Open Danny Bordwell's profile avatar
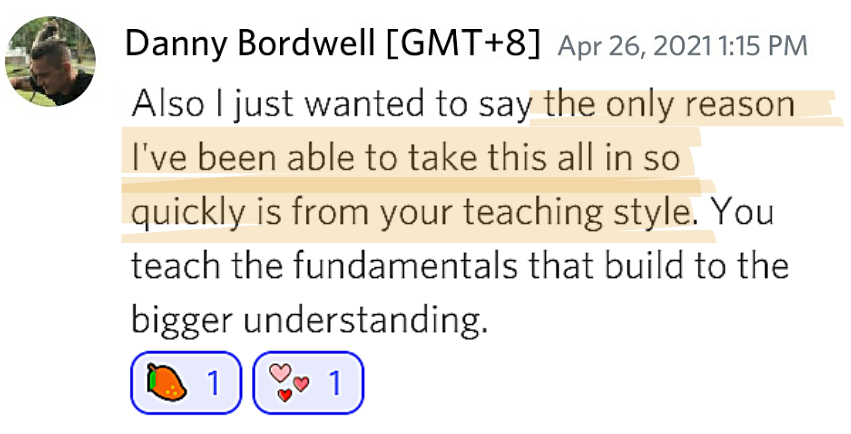This screenshot has height=434, width=851. coord(50,61)
